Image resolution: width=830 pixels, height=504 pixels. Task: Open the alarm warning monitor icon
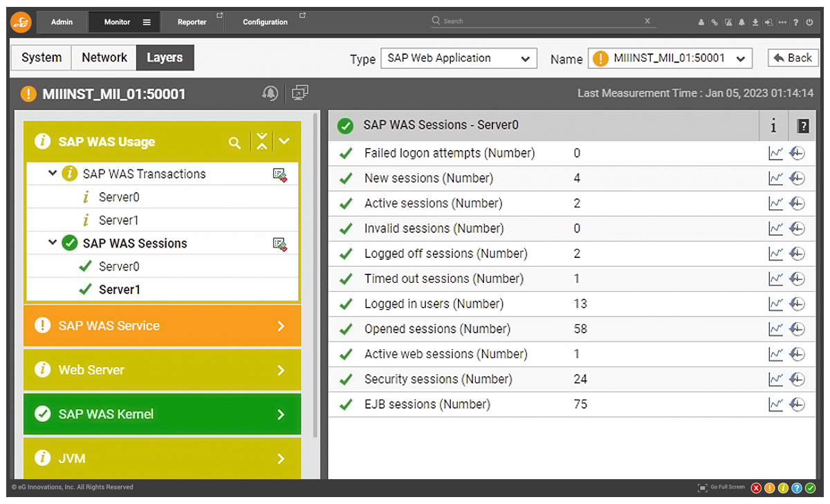(728, 22)
